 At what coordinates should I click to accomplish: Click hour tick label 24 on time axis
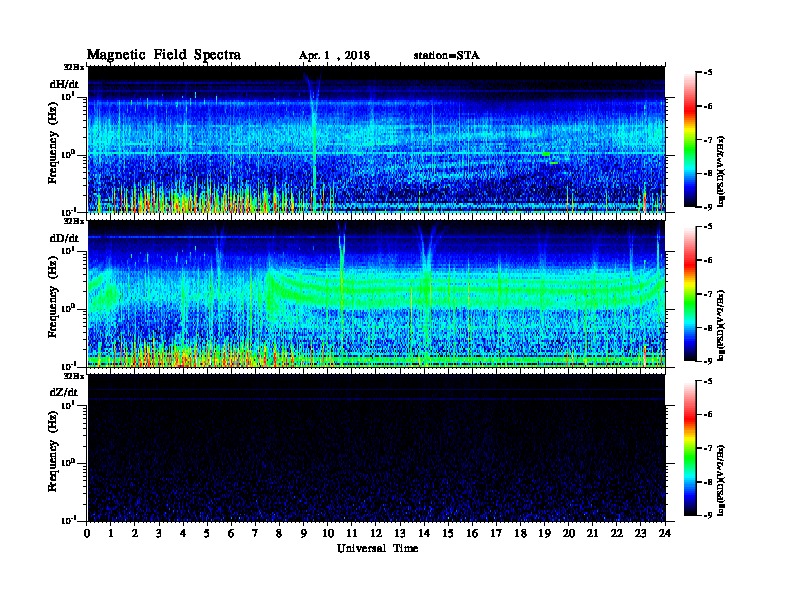[x=665, y=533]
